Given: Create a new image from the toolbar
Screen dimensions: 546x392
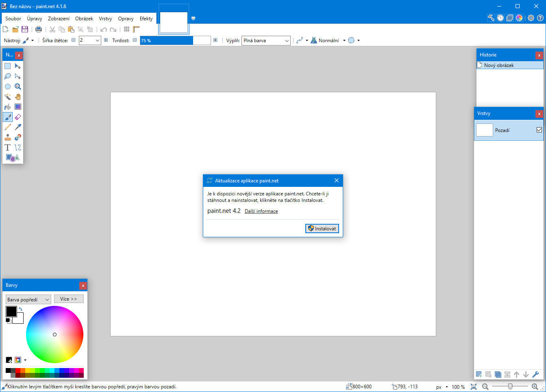Looking at the screenshot, I should (6, 29).
